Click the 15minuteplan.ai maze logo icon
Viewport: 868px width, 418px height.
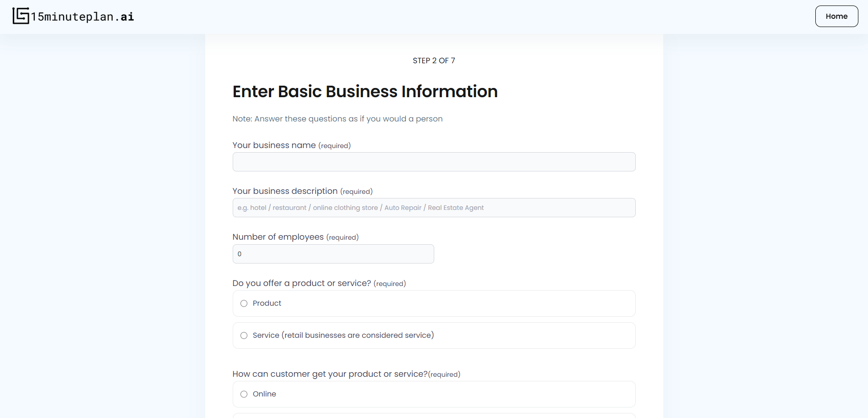click(21, 16)
